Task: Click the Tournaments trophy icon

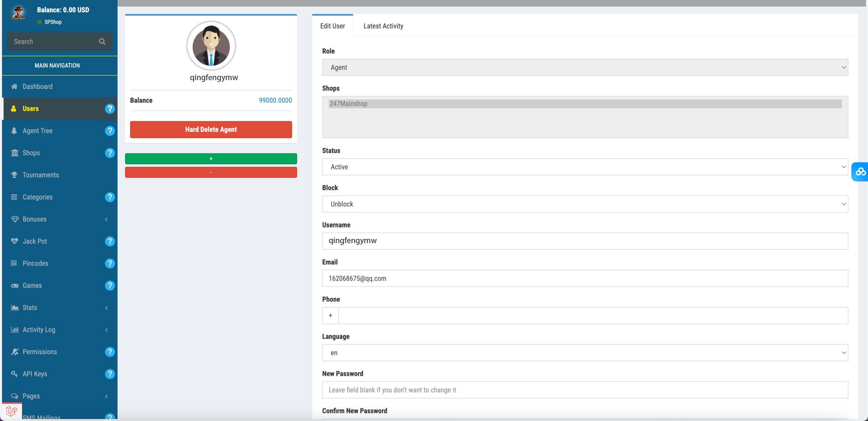Action: pyautogui.click(x=14, y=175)
